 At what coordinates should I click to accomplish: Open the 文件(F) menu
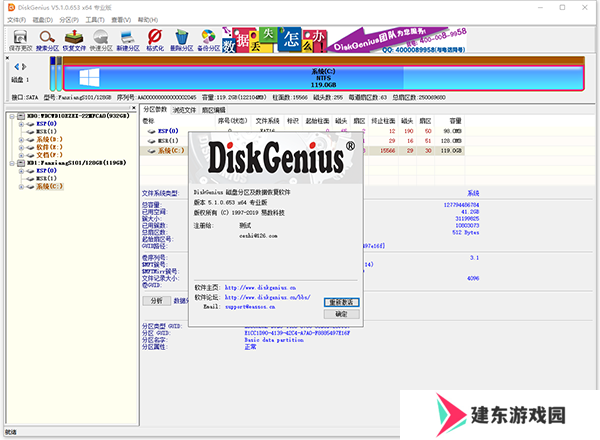[16, 20]
